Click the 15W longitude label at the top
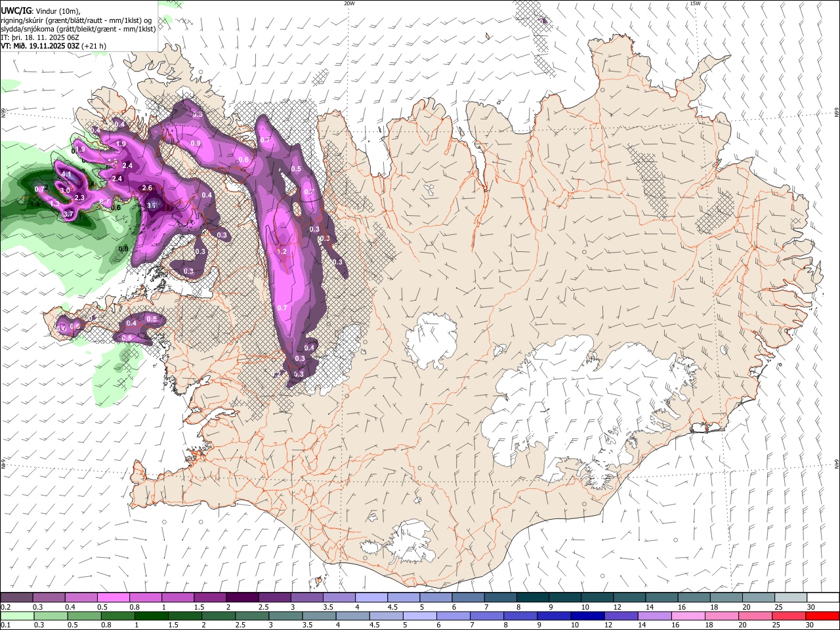The image size is (840, 630). click(x=695, y=3)
